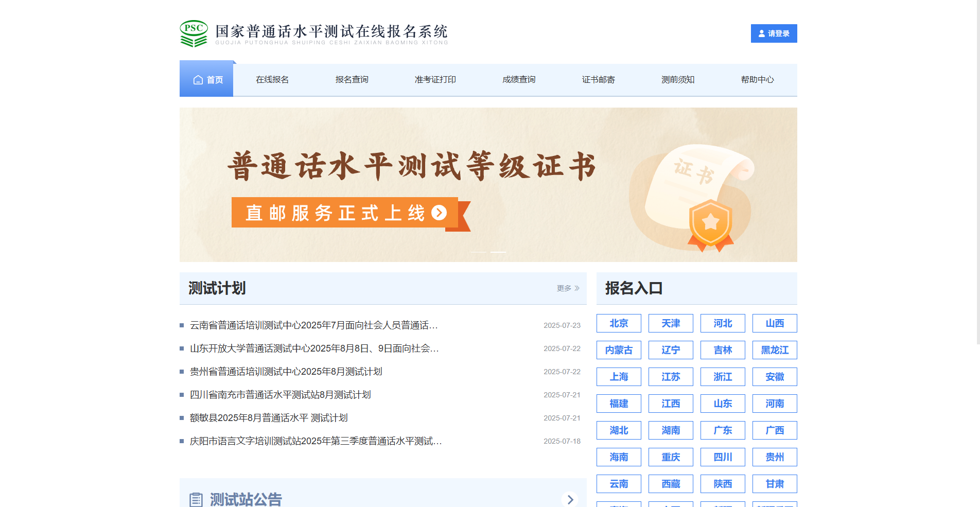The height and width of the screenshot is (507, 980).
Task: Select the home icon on the 首页 tab
Action: [198, 80]
